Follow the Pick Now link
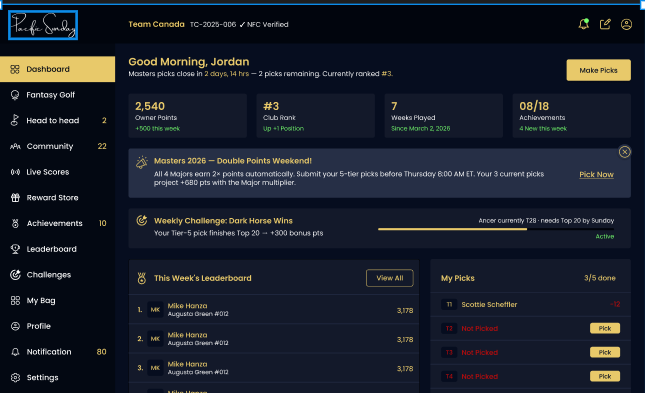Screen dimensions: 645x393 596,174
